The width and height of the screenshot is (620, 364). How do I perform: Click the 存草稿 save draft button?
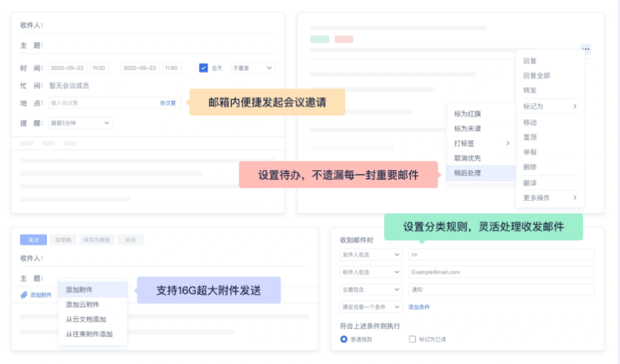pyautogui.click(x=63, y=240)
